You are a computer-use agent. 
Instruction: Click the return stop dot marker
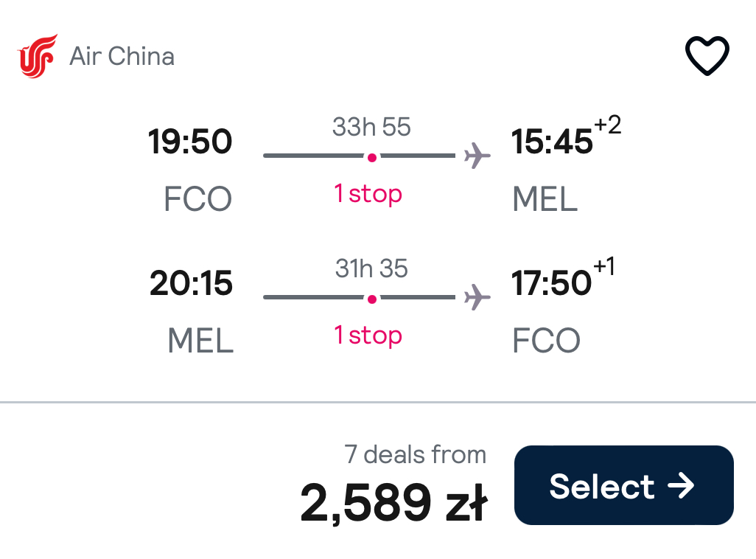pyautogui.click(x=371, y=299)
